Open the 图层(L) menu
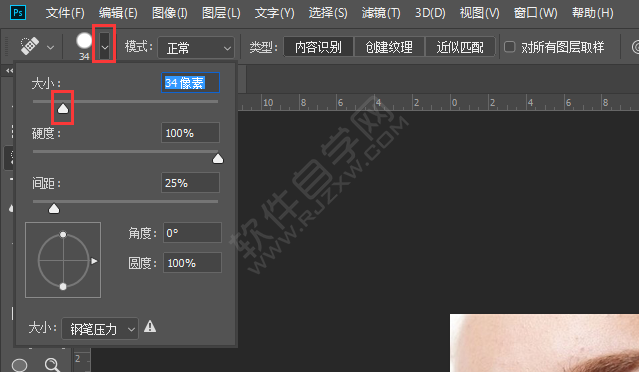This screenshot has width=639, height=372. 221,13
